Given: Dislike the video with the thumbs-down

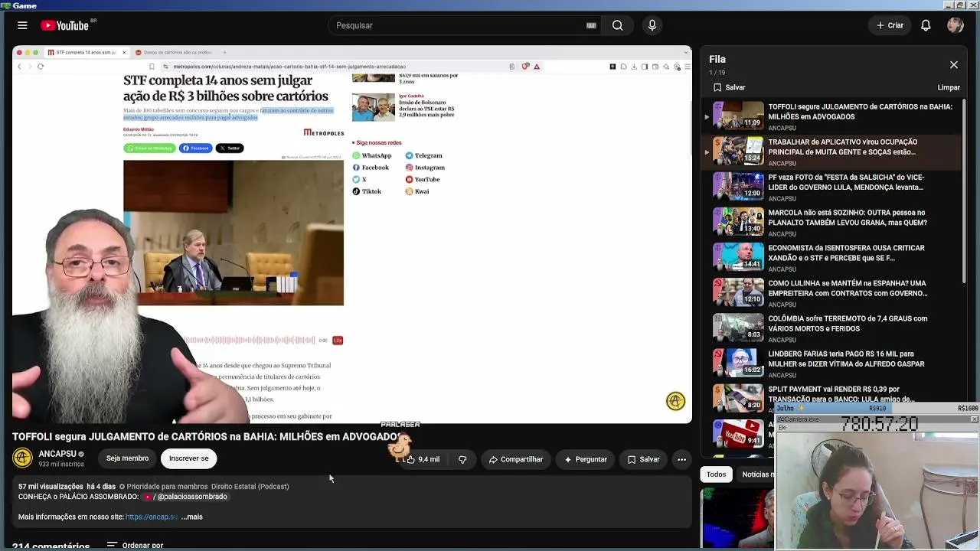Looking at the screenshot, I should [x=462, y=459].
